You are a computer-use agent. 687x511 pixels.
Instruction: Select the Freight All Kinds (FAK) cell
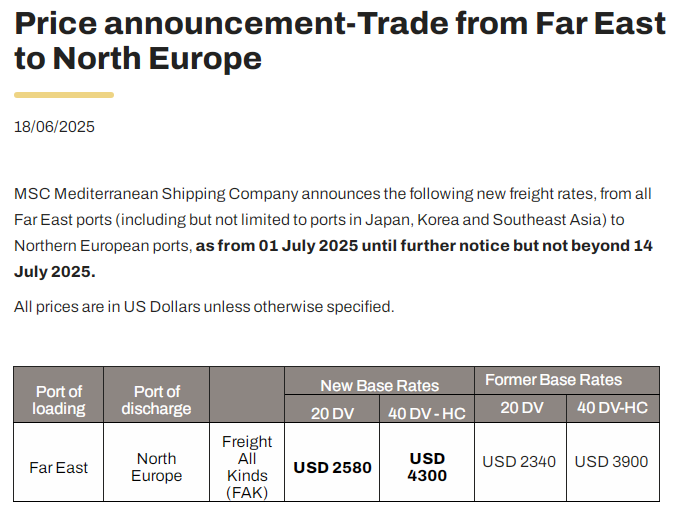pos(247,467)
